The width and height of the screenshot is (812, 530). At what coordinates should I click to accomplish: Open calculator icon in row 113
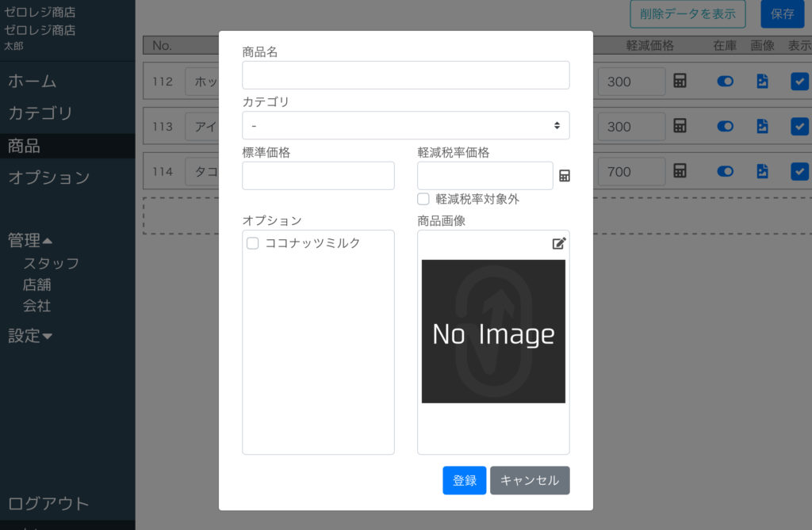tap(680, 126)
